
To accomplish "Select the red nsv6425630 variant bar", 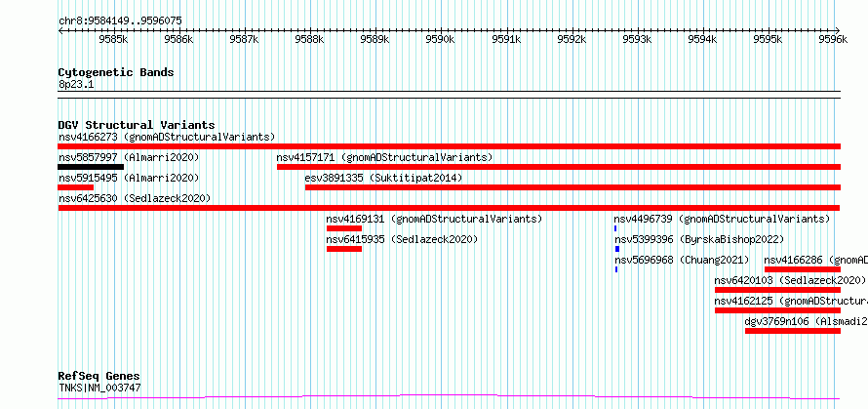I will (449, 208).
